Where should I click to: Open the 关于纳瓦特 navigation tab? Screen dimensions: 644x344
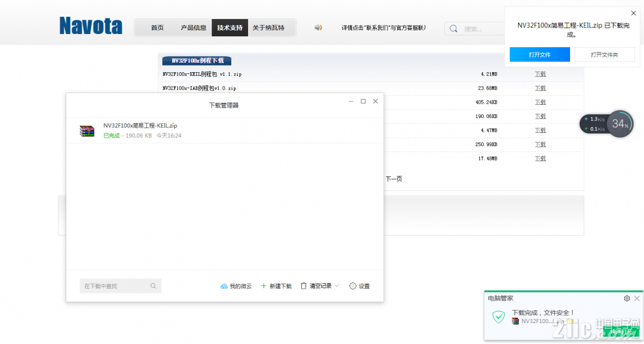(x=268, y=27)
